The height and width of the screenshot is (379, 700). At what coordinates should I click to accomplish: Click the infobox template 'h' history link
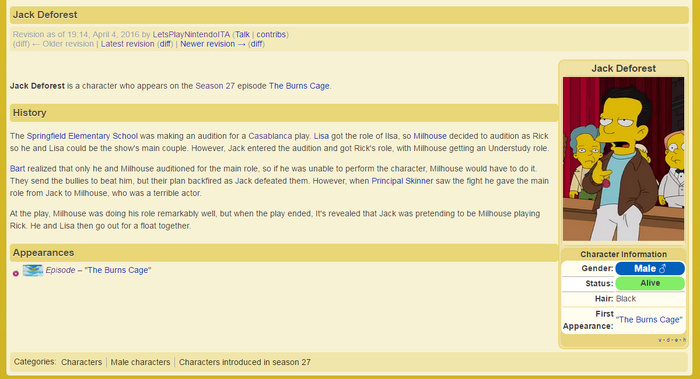tap(684, 340)
